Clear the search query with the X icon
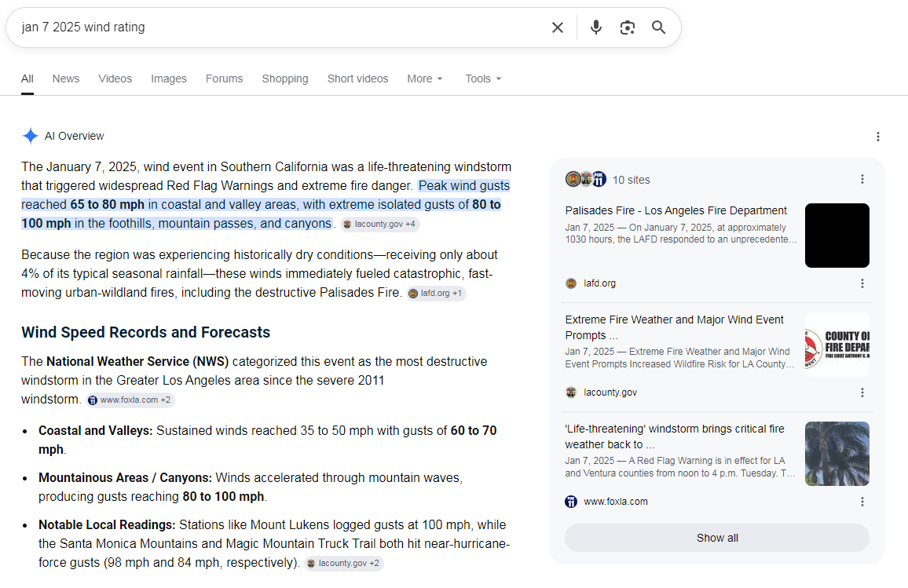Screen dimensions: 908x588 pyautogui.click(x=557, y=27)
